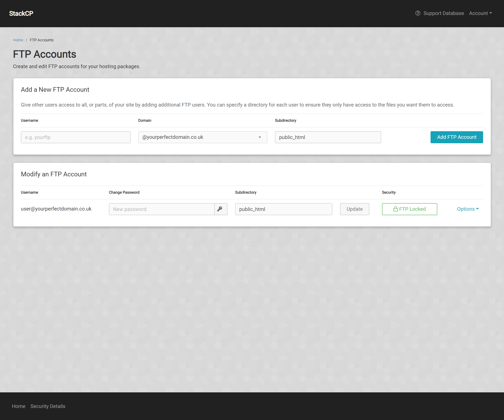
Task: Focus the new Username input field
Action: click(76, 137)
